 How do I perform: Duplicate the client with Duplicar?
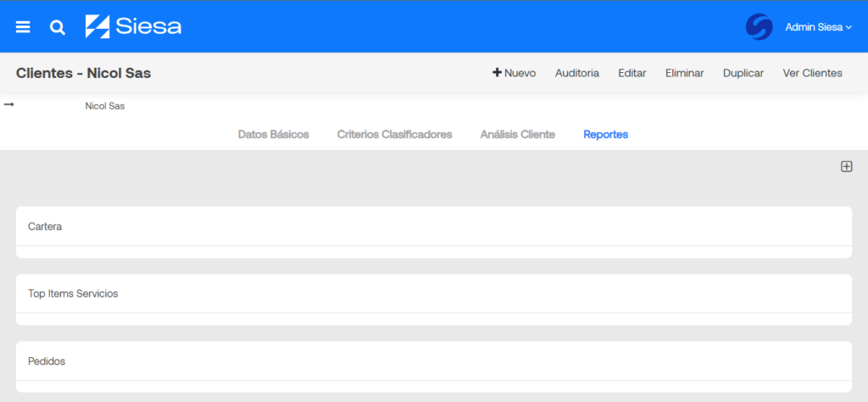coord(743,73)
